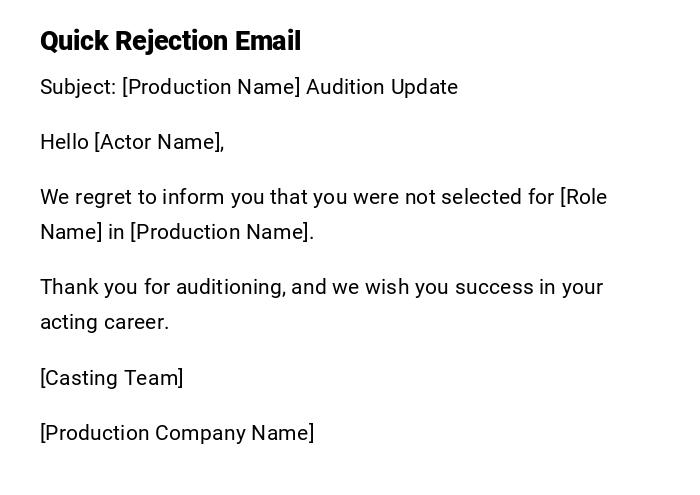
Task: Select the [Production Name] placeholder in body paragraph
Action: click(222, 232)
